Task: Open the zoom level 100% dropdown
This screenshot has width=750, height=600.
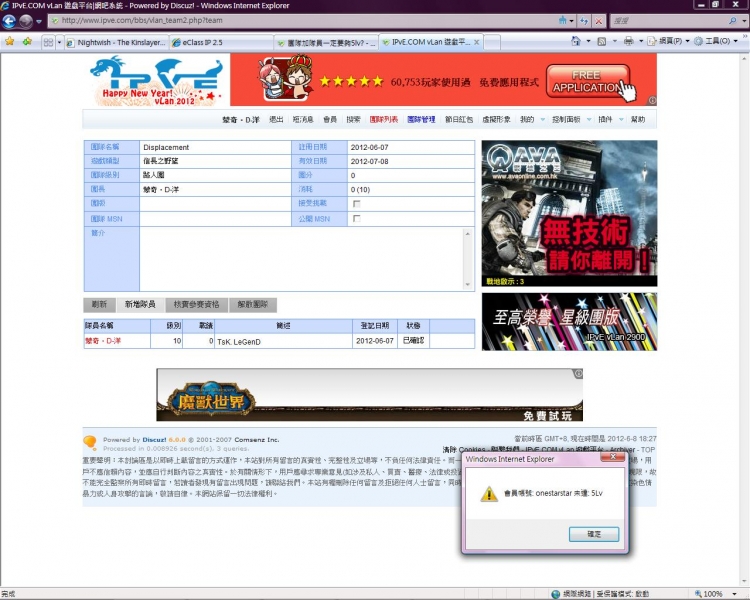Action: coord(735,594)
